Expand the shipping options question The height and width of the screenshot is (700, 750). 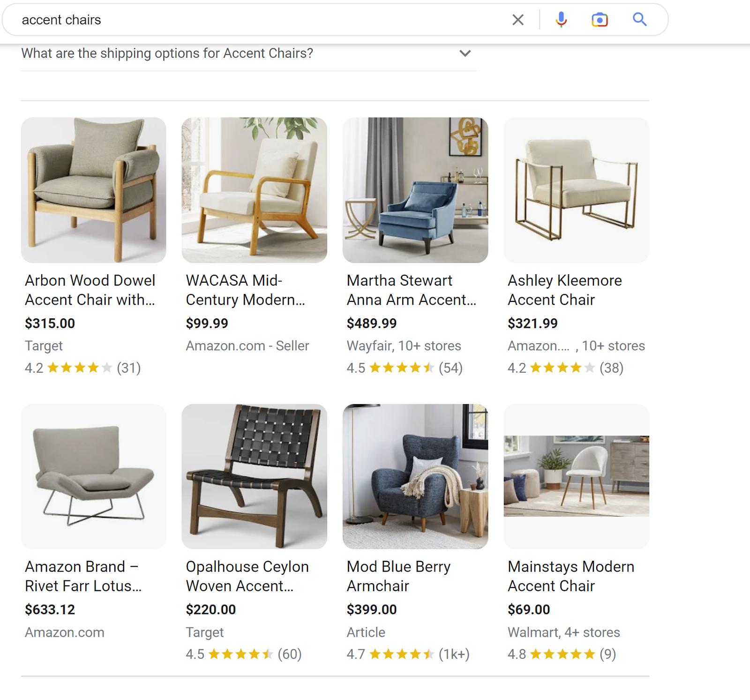tap(465, 53)
